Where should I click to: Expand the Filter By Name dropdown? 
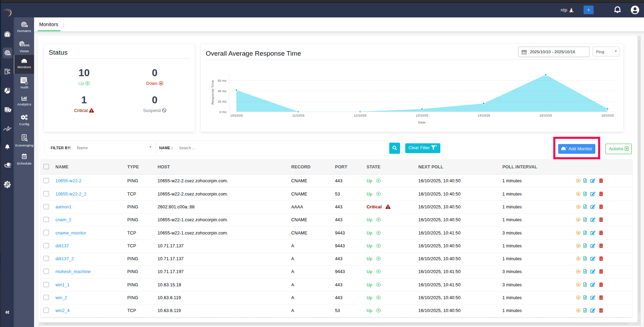click(114, 148)
